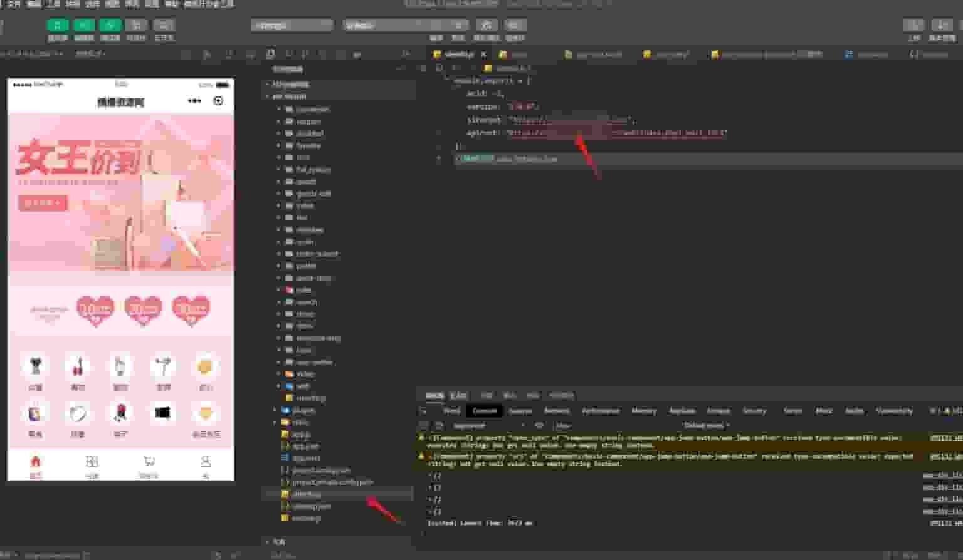Switch to the Storage tab
Screen dimensions: 963x560
(x=718, y=411)
